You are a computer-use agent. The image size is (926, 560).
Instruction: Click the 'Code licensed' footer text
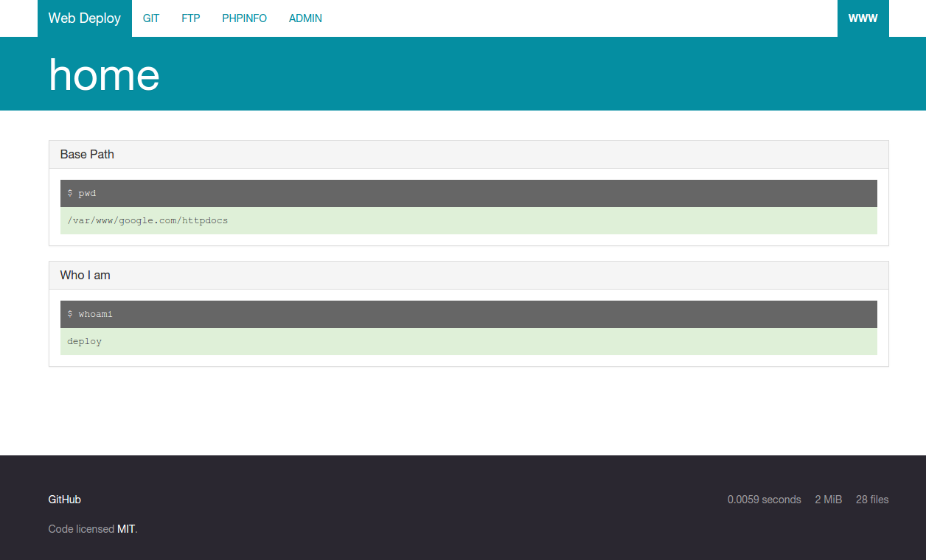(81, 529)
